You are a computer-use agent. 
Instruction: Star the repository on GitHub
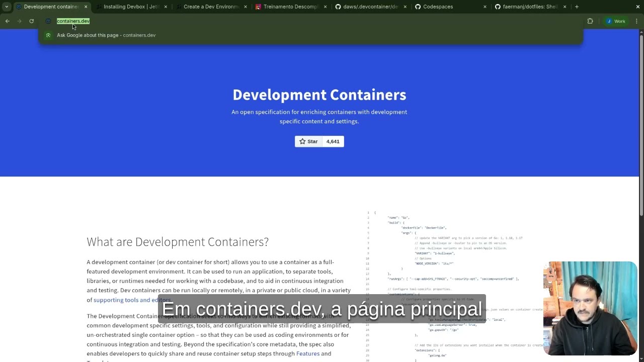(x=308, y=141)
